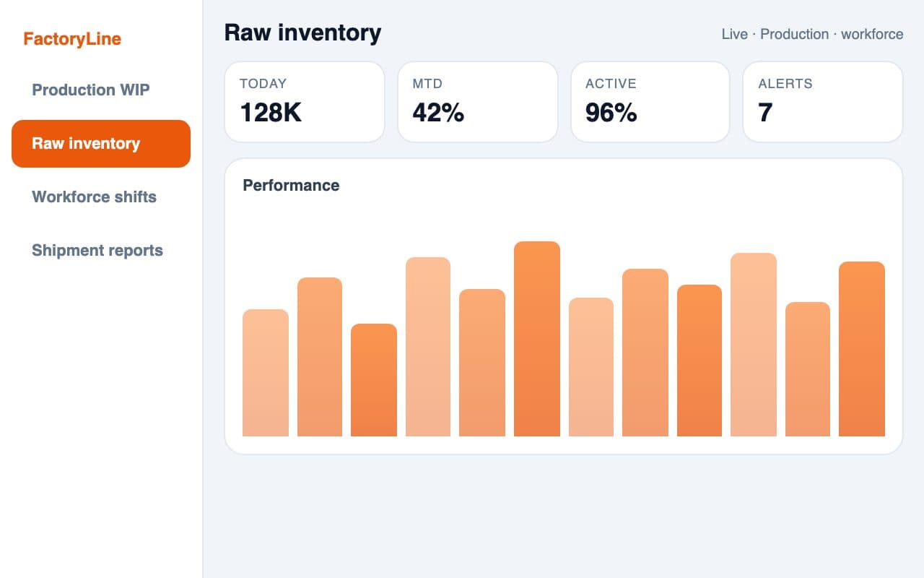Click the Performance chart title

click(291, 185)
